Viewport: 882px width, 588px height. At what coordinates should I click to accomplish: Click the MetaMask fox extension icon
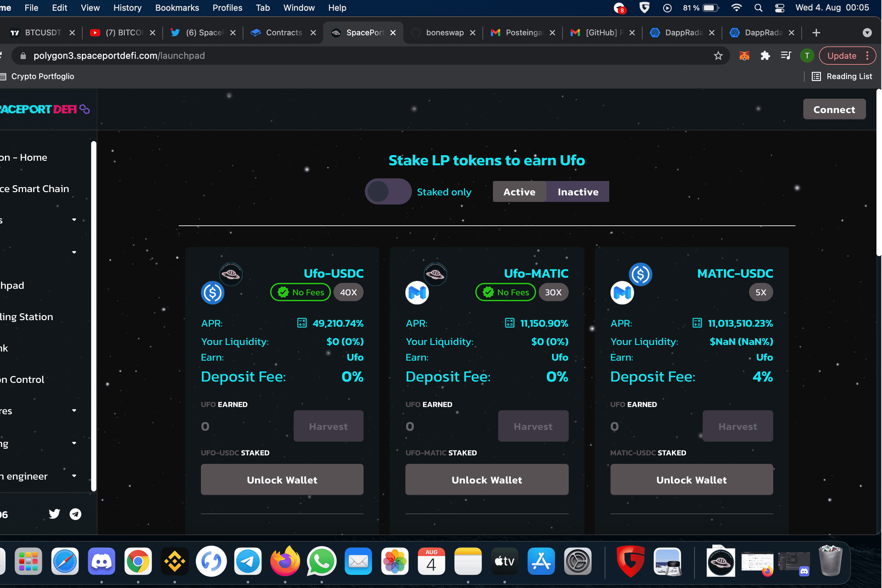pos(744,56)
